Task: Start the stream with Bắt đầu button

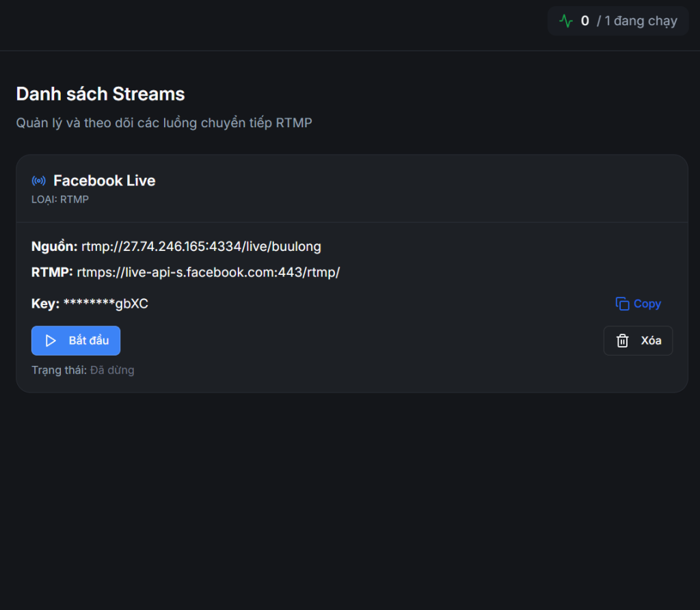Action: point(76,341)
